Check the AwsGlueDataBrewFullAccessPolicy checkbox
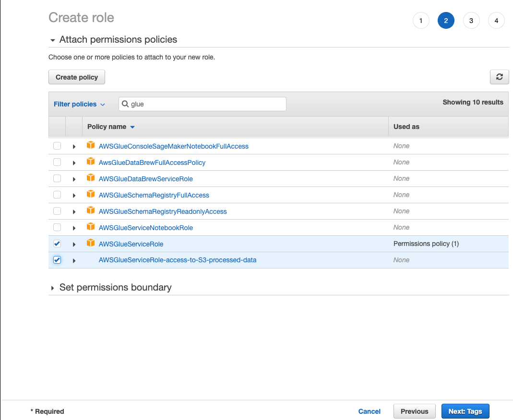513x420 pixels. [57, 162]
